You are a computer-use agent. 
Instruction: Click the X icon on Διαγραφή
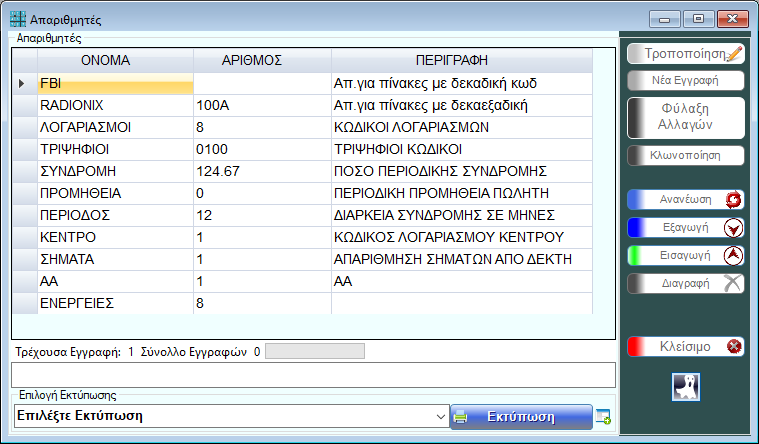coord(733,283)
